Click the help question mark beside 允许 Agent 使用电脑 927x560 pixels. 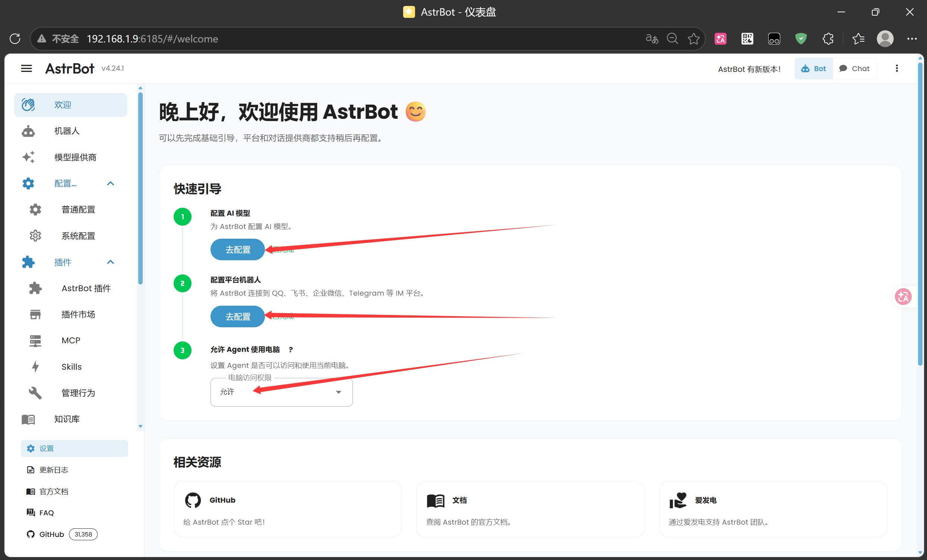291,350
